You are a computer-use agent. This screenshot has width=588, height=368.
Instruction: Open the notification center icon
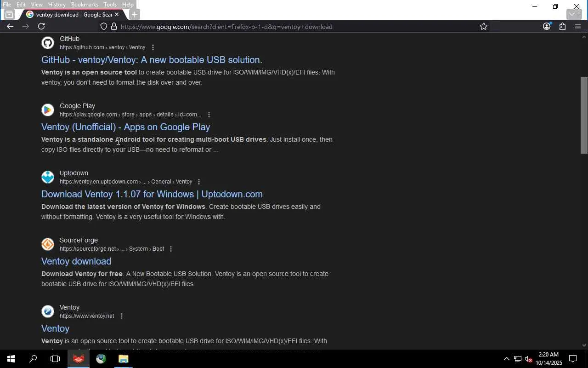(x=573, y=359)
